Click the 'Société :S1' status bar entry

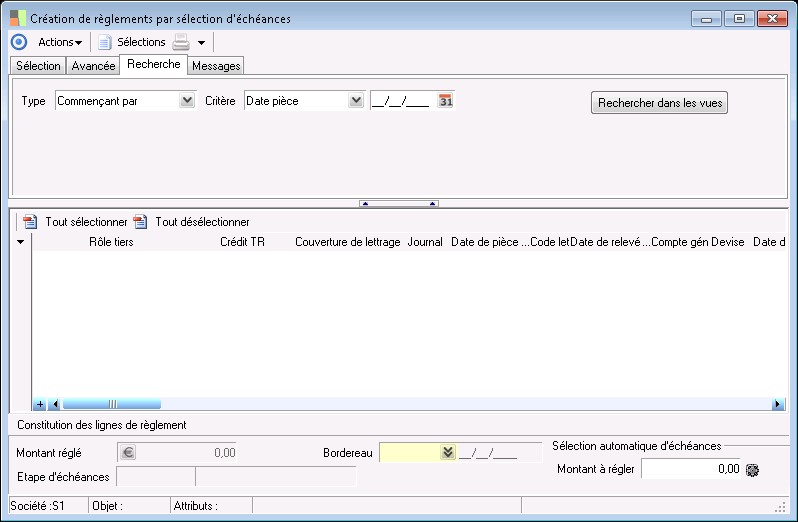[48, 506]
